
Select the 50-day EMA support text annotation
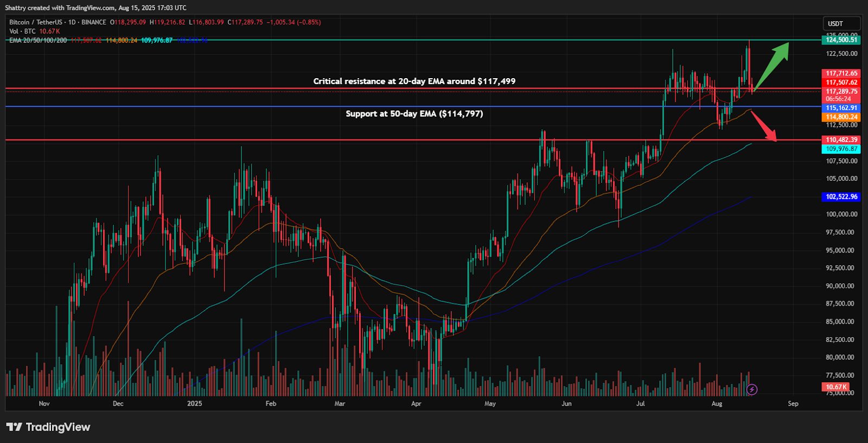[414, 114]
